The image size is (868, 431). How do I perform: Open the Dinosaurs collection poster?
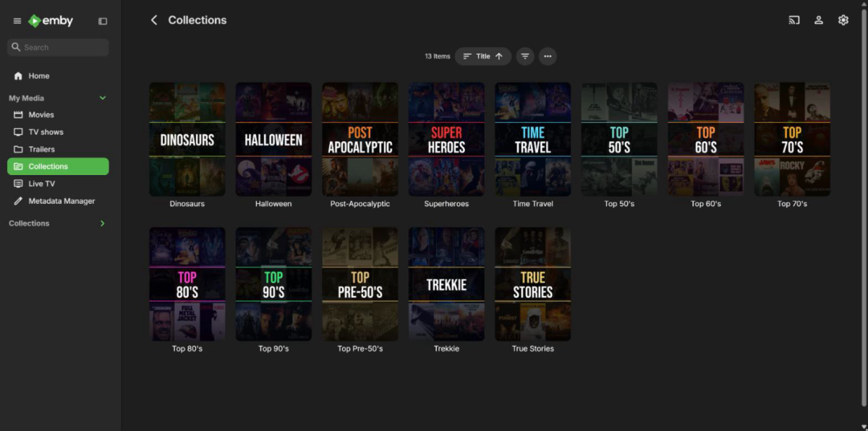pyautogui.click(x=187, y=139)
